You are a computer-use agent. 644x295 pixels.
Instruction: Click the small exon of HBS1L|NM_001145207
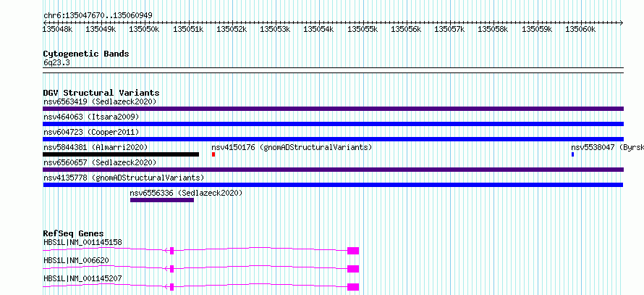pos(171,287)
